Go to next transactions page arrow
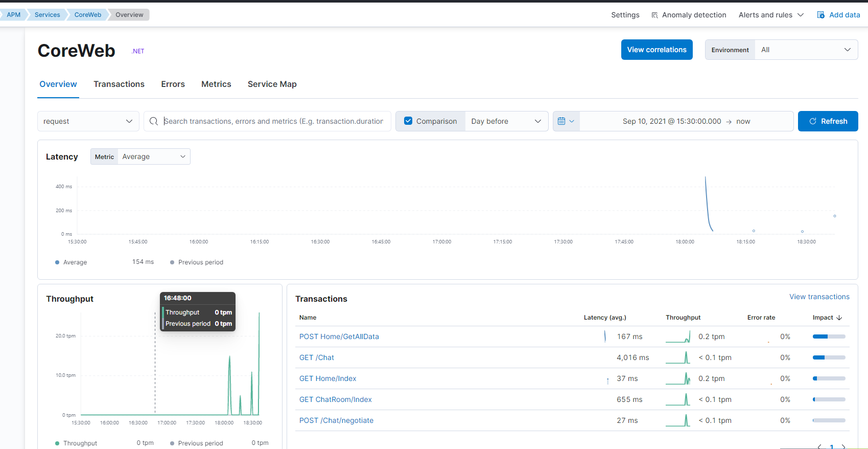Screen dimensions: 868x449 coord(843,446)
